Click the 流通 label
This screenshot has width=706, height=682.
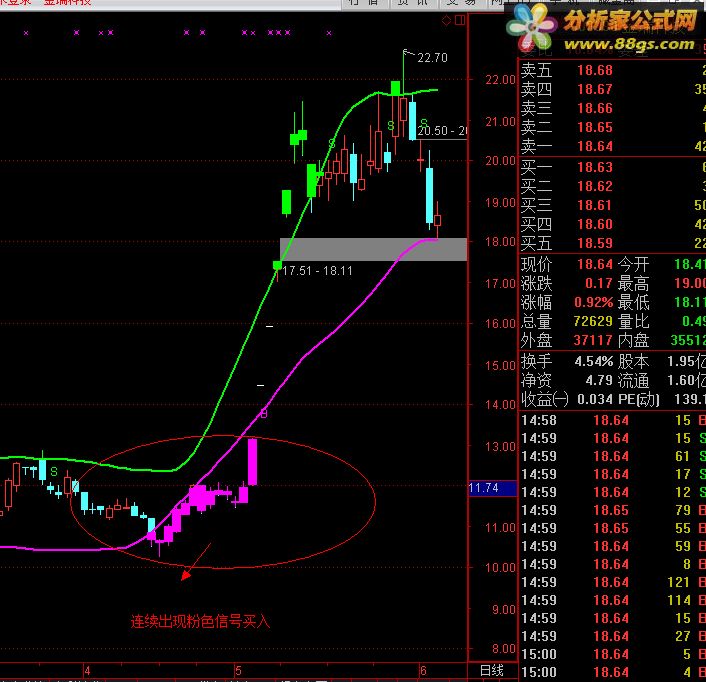633,380
